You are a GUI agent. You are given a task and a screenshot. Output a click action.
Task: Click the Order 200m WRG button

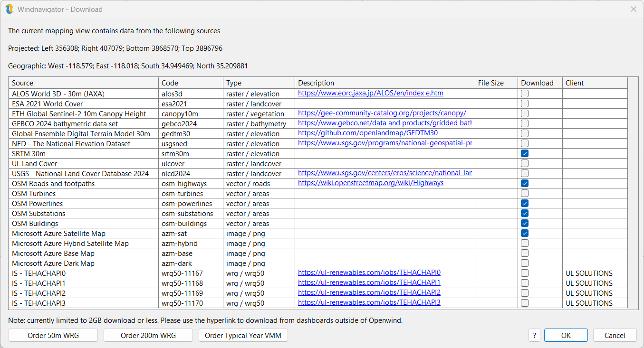coord(148,335)
